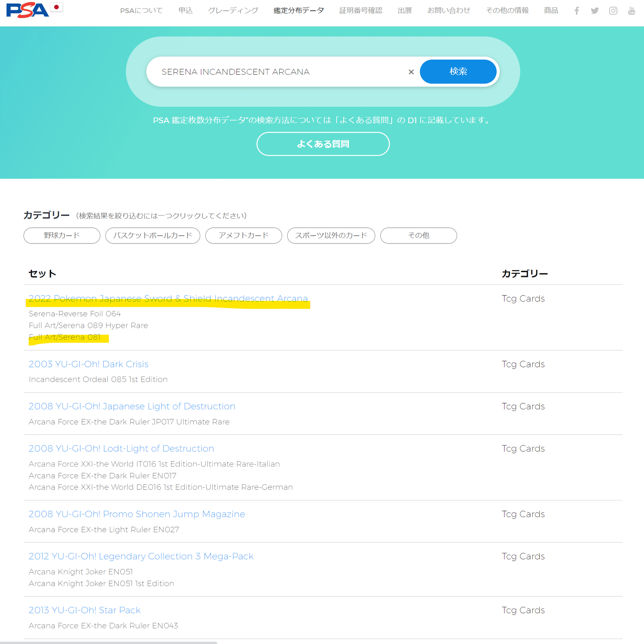Click inside the search input field
The image size is (644, 644).
pos(273,72)
